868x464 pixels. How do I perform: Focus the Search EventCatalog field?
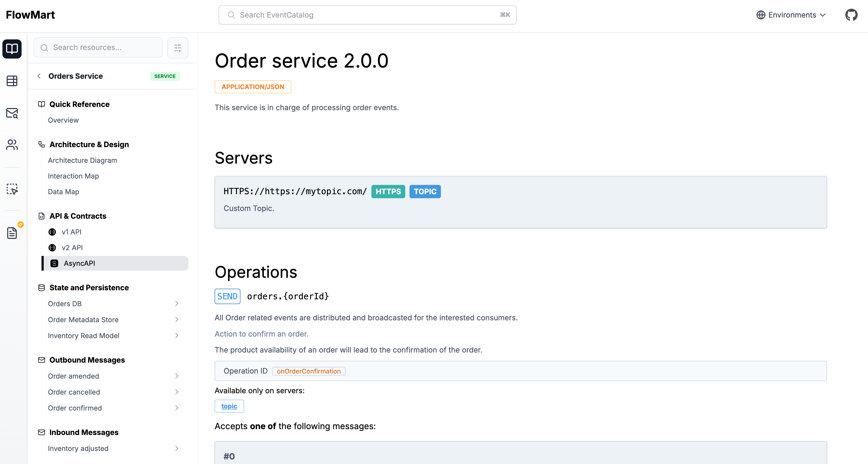367,15
